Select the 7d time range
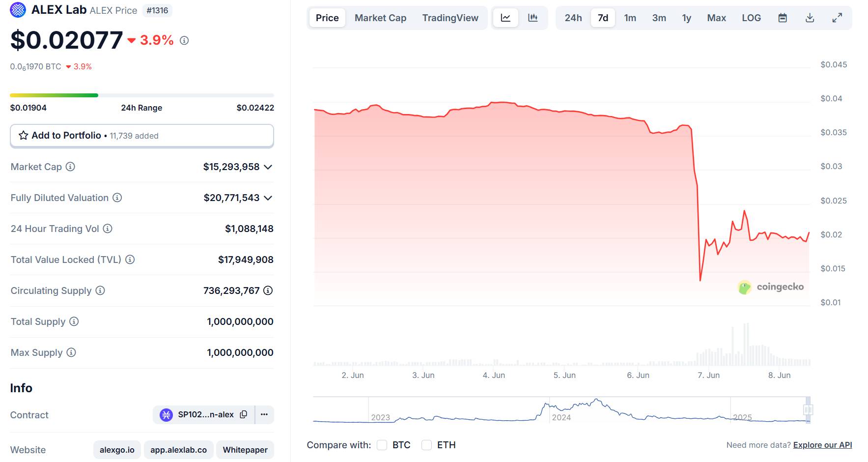Screen dimensions: 868x462 point(603,18)
